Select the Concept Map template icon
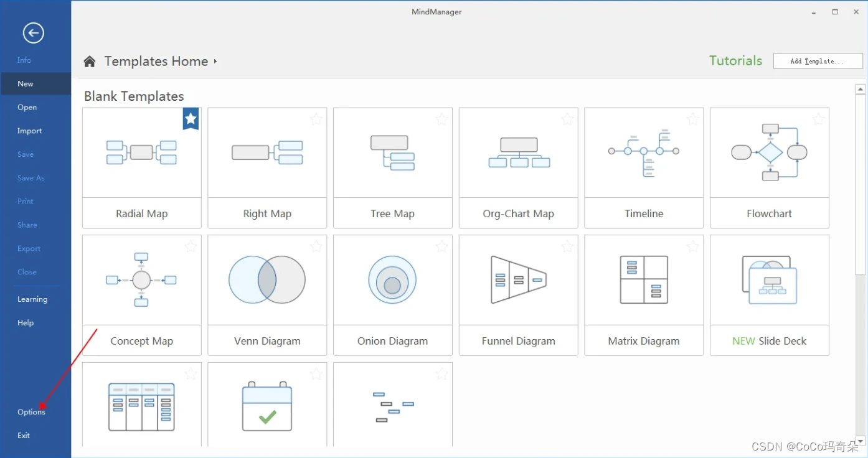868x458 pixels. pyautogui.click(x=141, y=279)
